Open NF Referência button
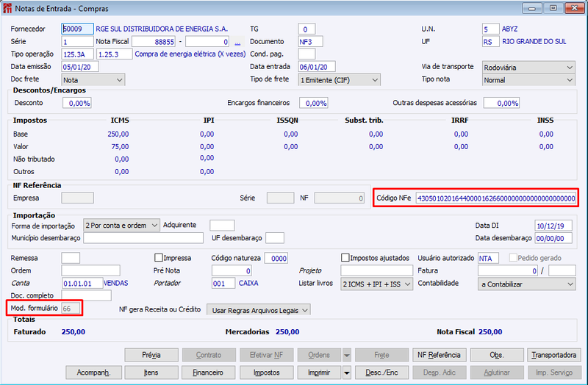This screenshot has width=588, height=385. coord(439,355)
